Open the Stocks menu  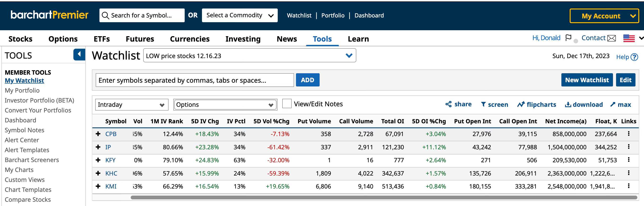(x=21, y=39)
